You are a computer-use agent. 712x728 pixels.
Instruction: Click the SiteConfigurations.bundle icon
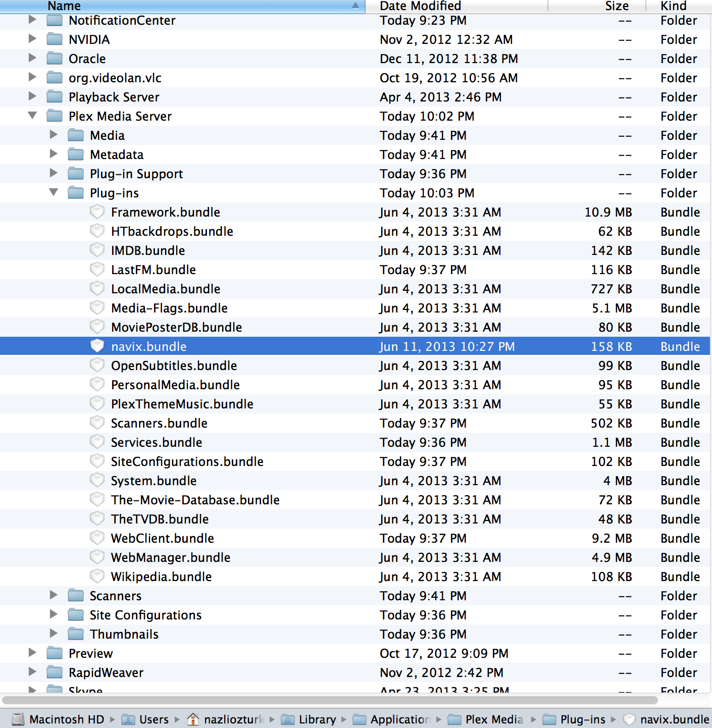97,461
